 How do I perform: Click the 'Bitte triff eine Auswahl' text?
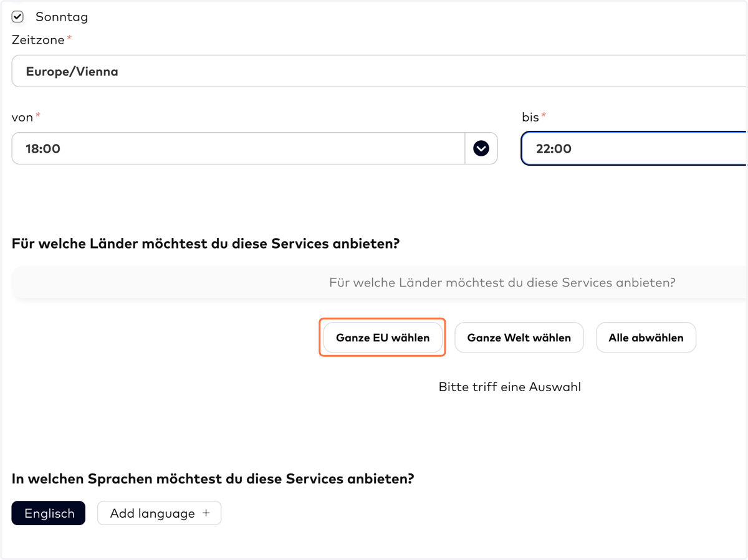(x=510, y=387)
